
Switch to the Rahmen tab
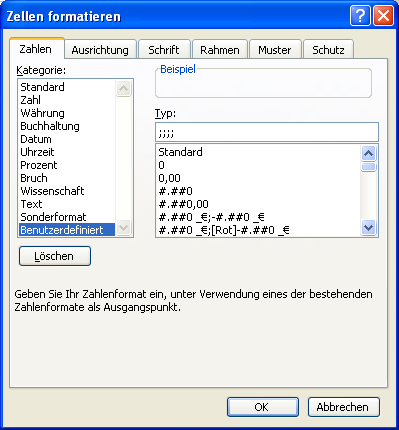point(220,50)
